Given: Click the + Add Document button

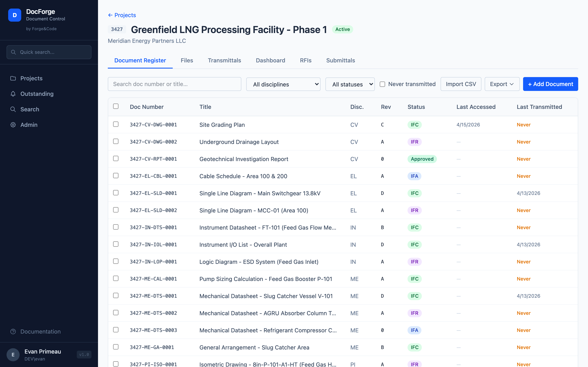Looking at the screenshot, I should [550, 84].
